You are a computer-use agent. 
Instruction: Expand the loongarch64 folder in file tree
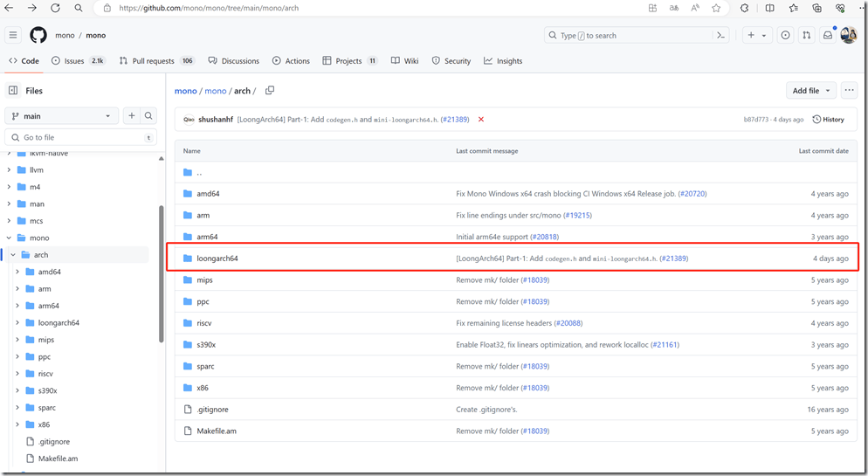coord(18,323)
